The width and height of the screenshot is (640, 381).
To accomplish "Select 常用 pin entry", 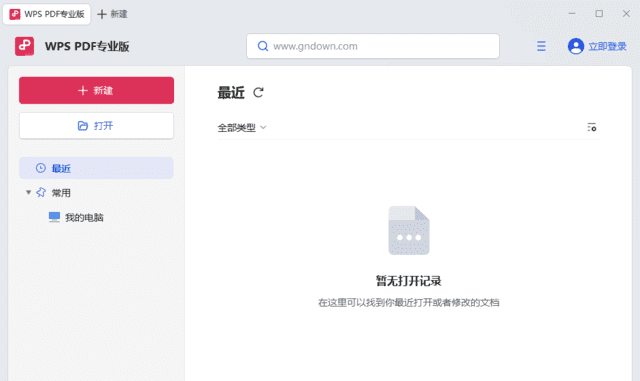I will [x=53, y=192].
